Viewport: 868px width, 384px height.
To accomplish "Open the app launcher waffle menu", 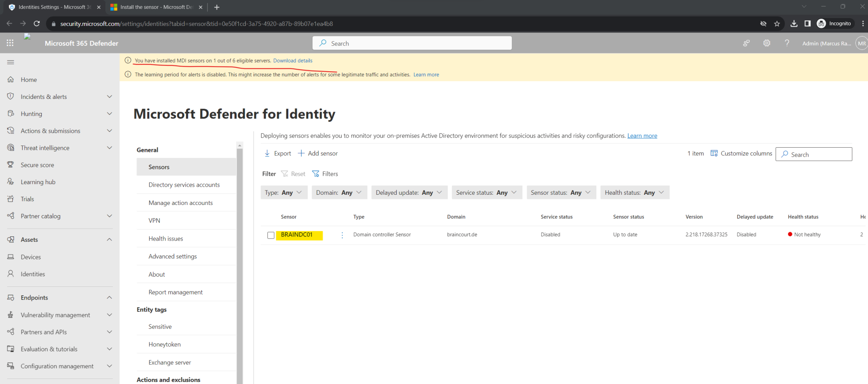I will 10,43.
